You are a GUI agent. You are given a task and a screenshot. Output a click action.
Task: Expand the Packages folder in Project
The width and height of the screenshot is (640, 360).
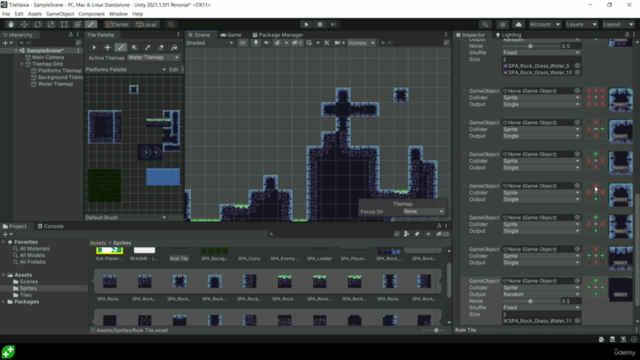tap(4, 302)
